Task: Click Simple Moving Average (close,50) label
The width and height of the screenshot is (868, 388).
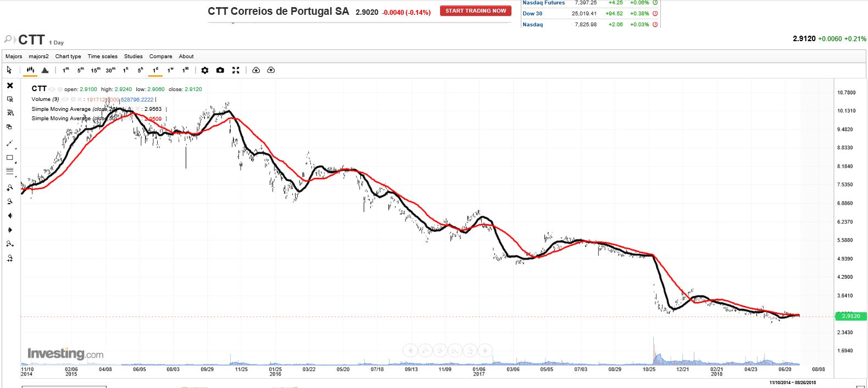Action: (74, 119)
